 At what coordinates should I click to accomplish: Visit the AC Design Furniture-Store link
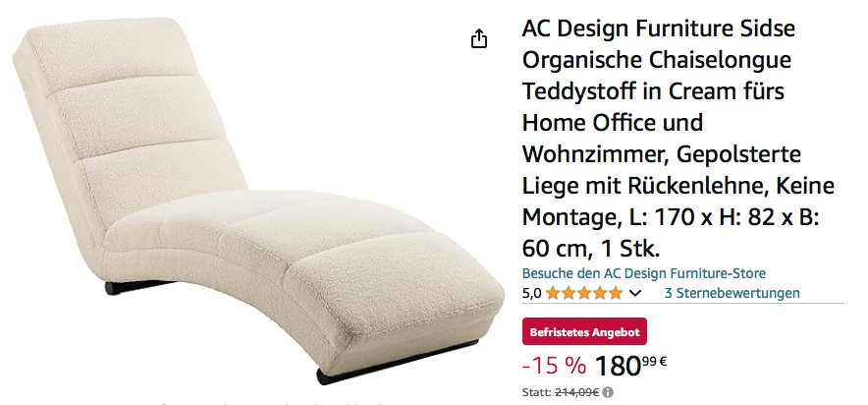click(644, 273)
